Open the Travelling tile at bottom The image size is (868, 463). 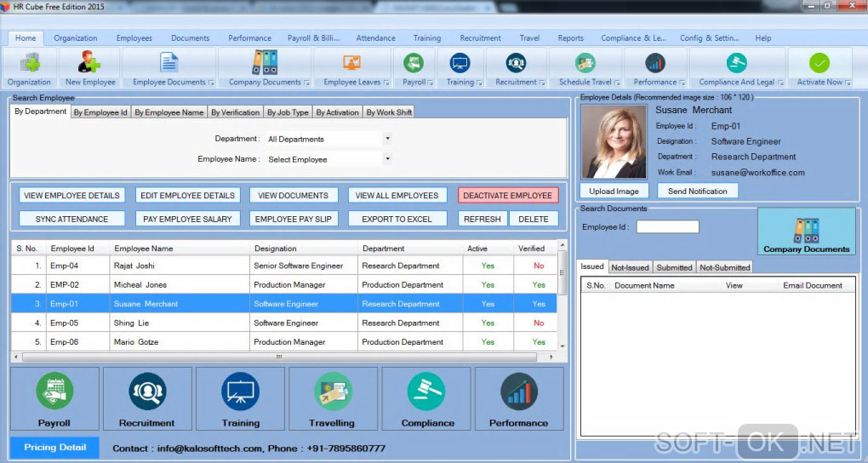click(x=333, y=399)
